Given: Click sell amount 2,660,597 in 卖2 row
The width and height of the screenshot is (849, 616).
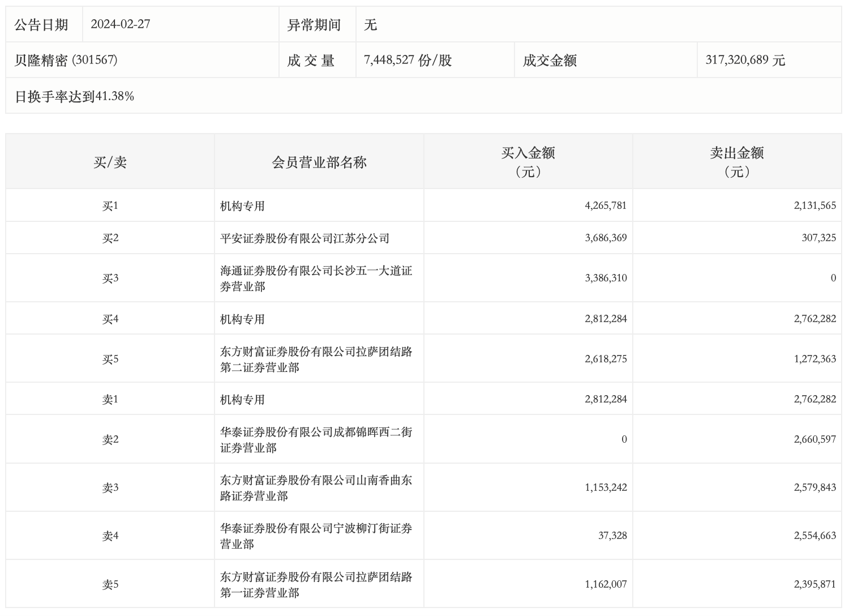Looking at the screenshot, I should pos(815,439).
